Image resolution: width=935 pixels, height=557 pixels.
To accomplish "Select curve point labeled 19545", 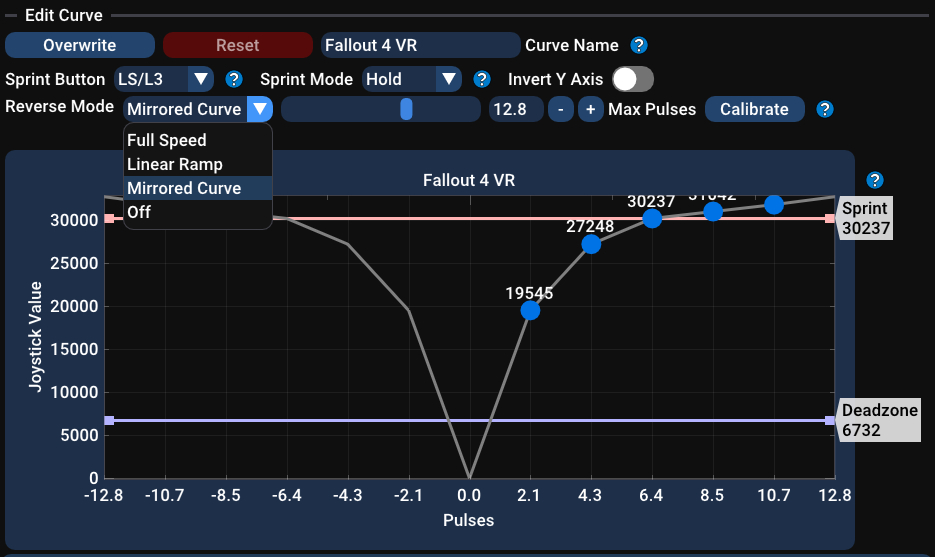I will coord(530,310).
